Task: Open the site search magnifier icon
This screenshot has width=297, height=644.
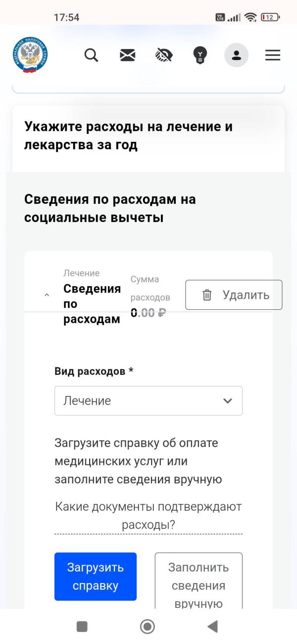Action: [x=91, y=55]
